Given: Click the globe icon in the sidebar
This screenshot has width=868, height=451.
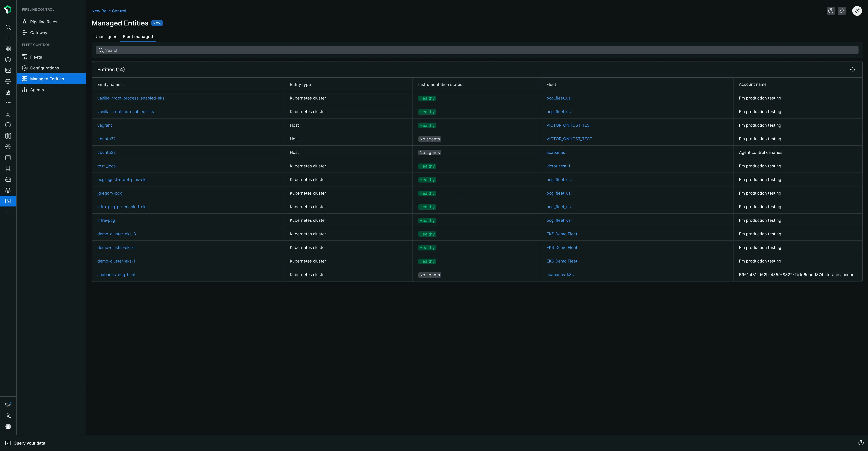Looking at the screenshot, I should click(x=8, y=81).
